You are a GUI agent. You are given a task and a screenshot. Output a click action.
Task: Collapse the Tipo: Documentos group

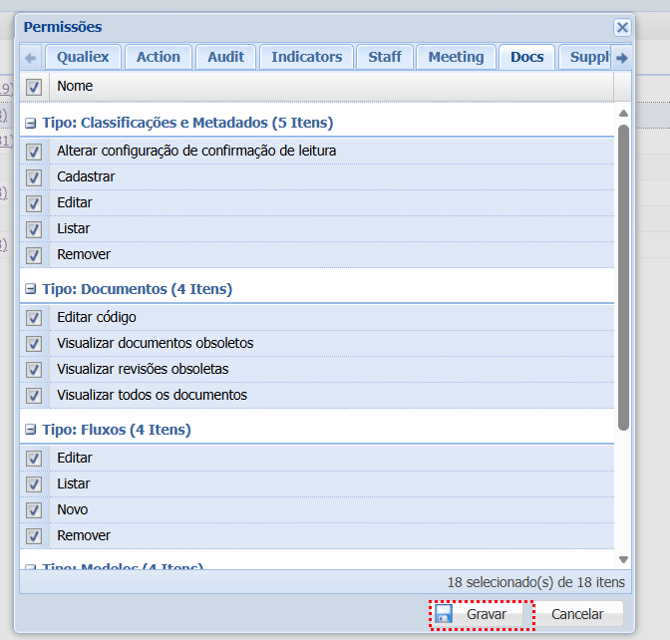pyautogui.click(x=32, y=289)
